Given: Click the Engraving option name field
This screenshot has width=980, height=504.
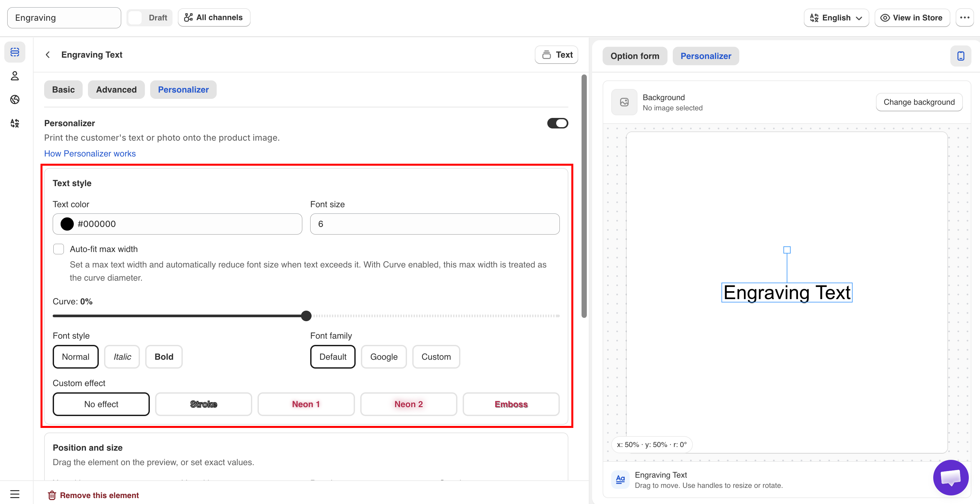Looking at the screenshot, I should 64,17.
